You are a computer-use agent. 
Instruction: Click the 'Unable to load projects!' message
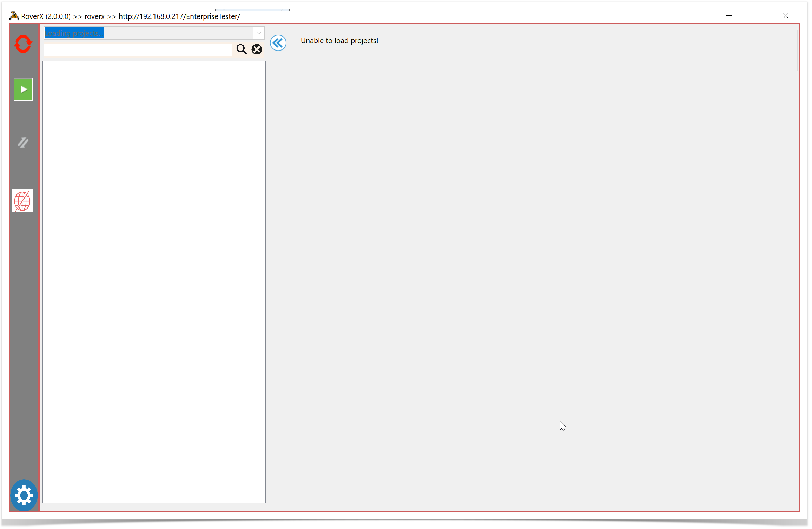pyautogui.click(x=339, y=41)
